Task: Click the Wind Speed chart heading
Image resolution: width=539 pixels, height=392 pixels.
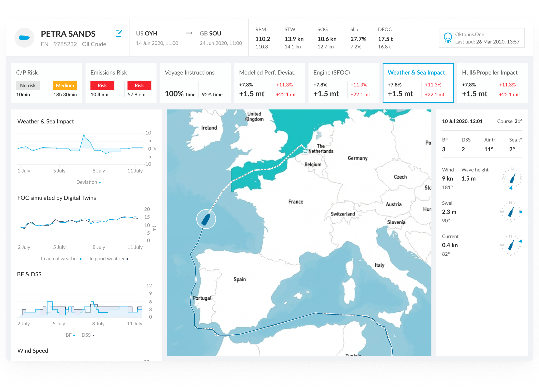Action: (x=33, y=351)
